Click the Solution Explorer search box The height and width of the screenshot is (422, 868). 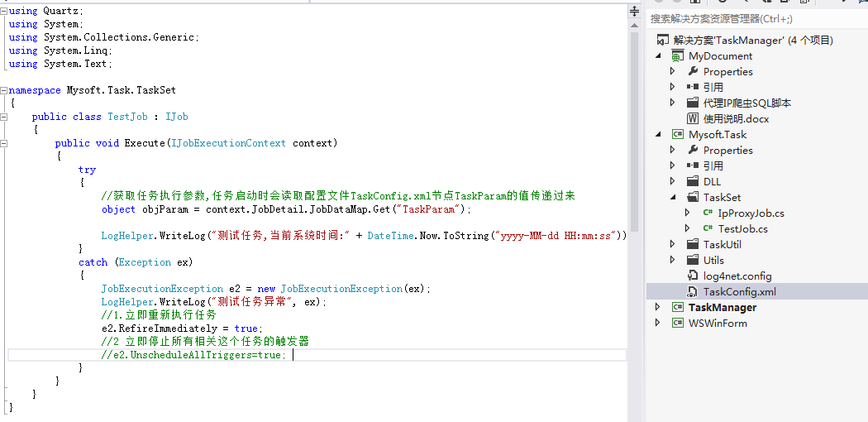pos(756,19)
